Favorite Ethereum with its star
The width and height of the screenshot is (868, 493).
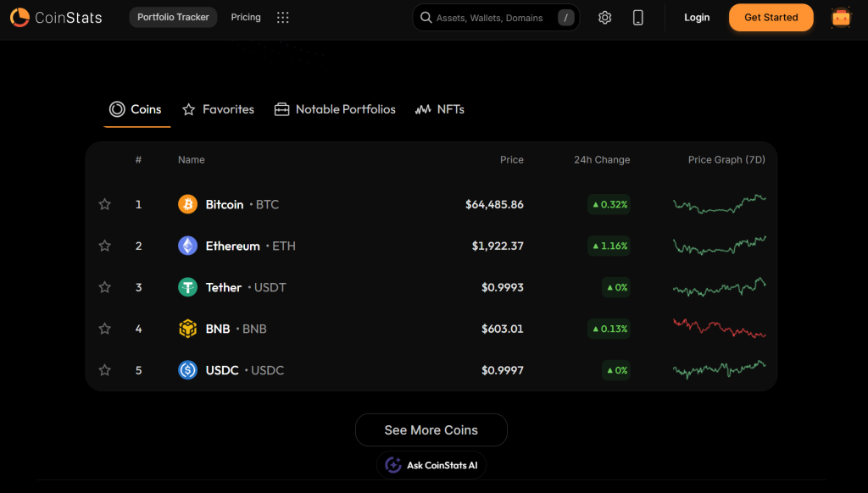pyautogui.click(x=104, y=246)
